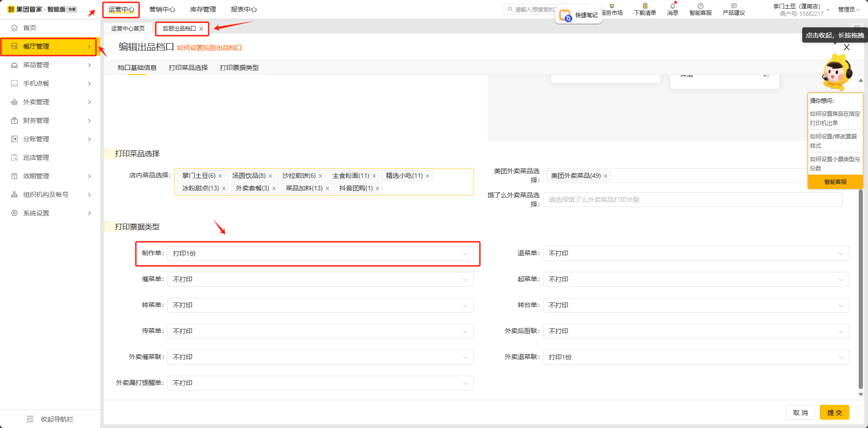
Task: Click the 收起导航栏 collapse icon
Action: [30, 419]
